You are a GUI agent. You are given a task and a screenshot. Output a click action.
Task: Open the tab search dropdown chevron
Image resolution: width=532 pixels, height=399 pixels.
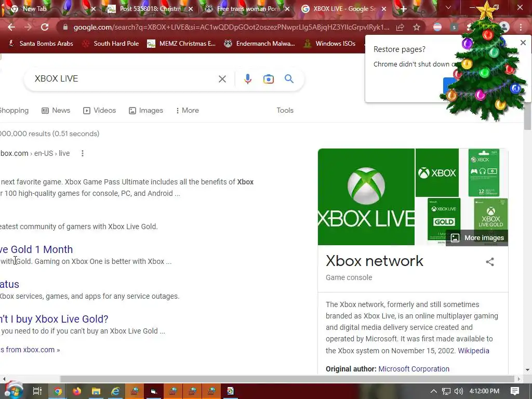coord(448,7)
